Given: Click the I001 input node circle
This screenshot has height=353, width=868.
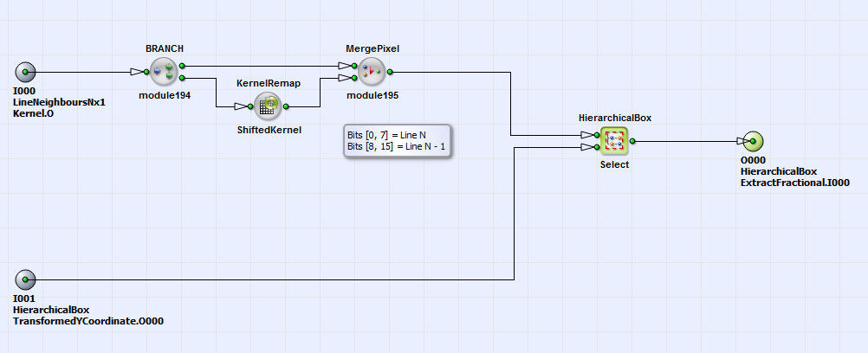Looking at the screenshot, I should pos(25,280).
